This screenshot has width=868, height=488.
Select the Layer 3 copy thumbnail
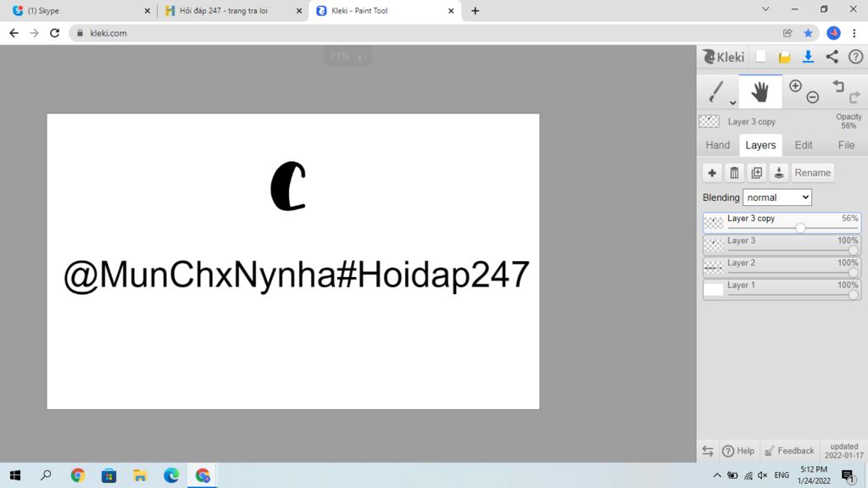pos(714,223)
